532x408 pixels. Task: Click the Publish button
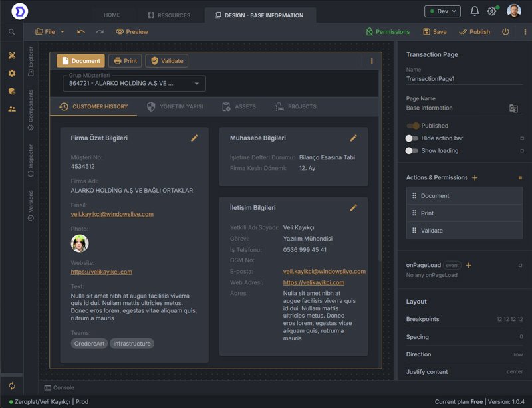pyautogui.click(x=474, y=31)
